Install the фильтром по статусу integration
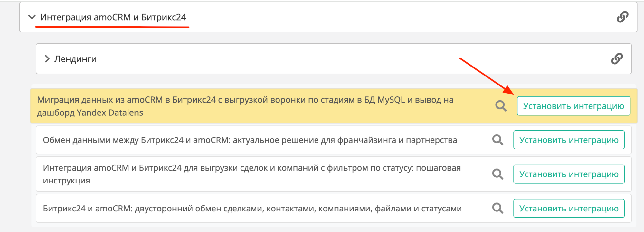This screenshot has width=644, height=232. tap(569, 174)
